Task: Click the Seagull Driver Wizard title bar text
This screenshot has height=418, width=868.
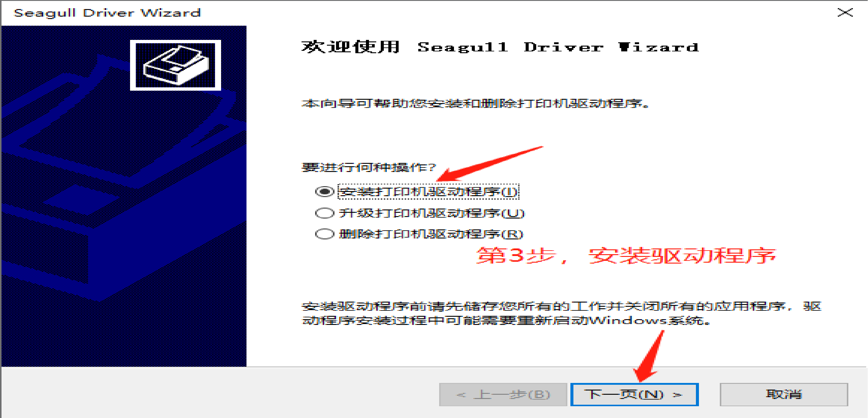Action: [107, 13]
